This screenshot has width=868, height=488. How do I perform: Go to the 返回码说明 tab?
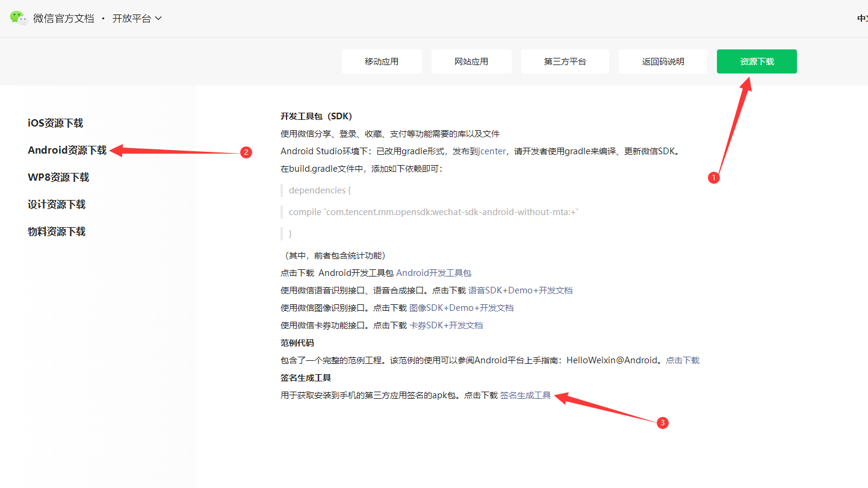(663, 61)
